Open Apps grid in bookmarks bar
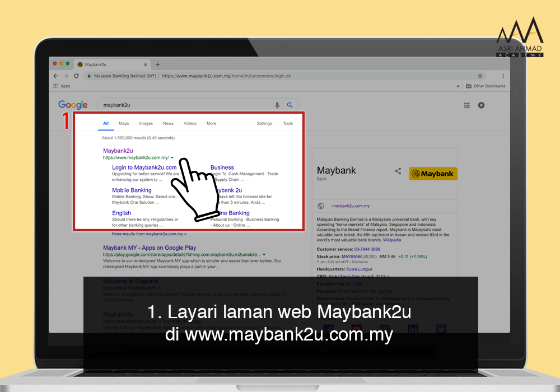This screenshot has height=392, width=560. 62,86
